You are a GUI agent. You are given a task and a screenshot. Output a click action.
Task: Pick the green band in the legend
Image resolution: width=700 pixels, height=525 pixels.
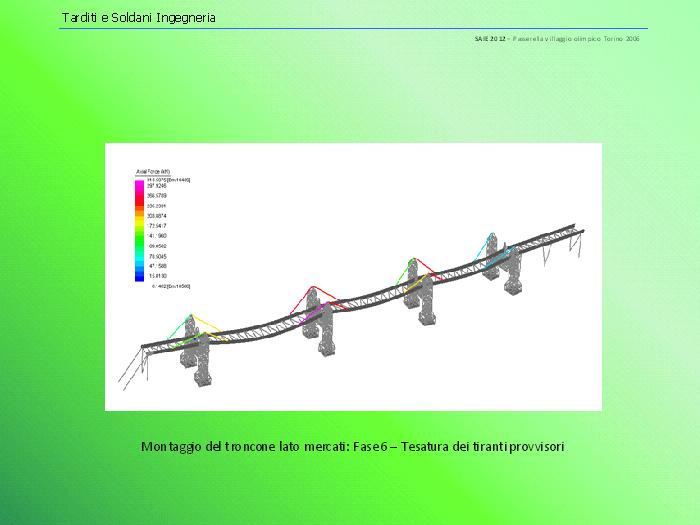(141, 240)
